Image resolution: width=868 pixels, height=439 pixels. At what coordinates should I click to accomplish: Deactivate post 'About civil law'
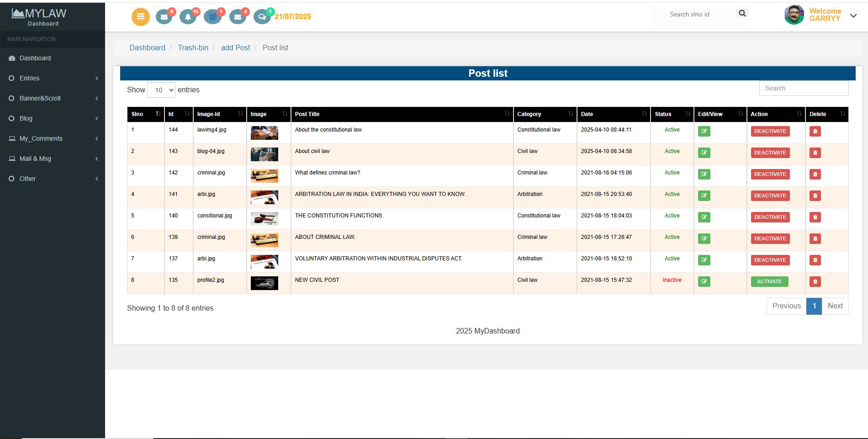[x=770, y=153]
